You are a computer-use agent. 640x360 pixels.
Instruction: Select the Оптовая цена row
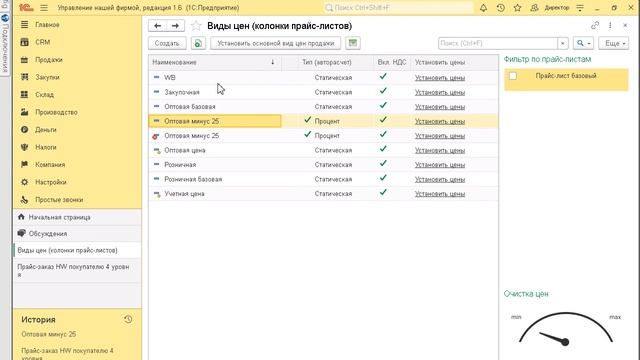323,150
